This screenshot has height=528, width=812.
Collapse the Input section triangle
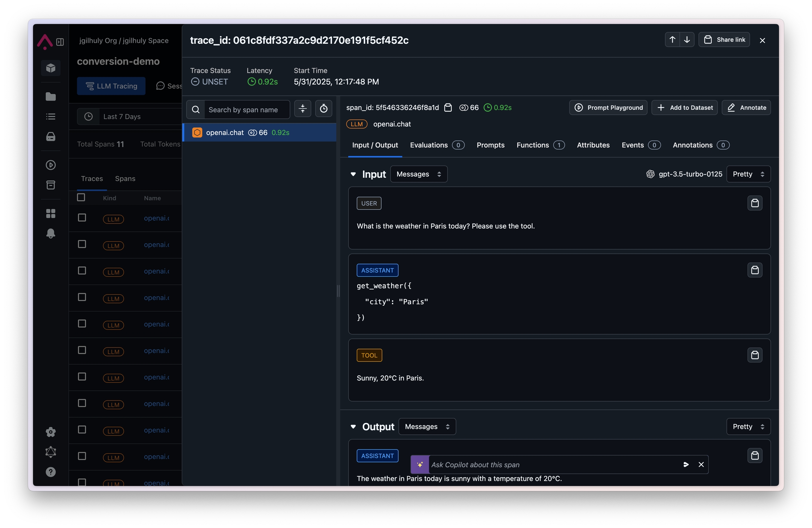[353, 174]
